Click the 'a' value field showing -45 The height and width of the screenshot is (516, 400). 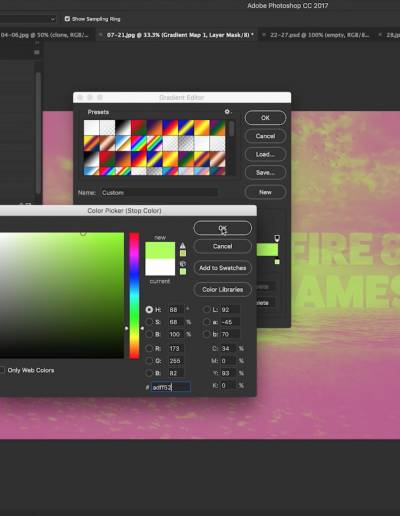pos(230,322)
